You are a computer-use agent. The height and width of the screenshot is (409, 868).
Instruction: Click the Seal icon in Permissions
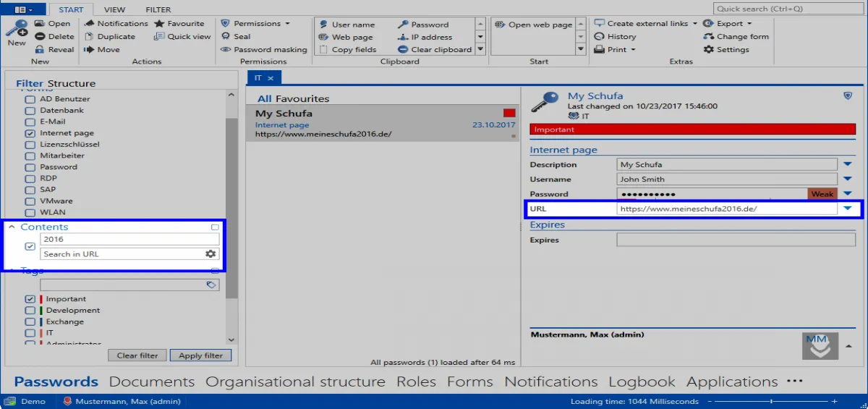[x=226, y=37]
